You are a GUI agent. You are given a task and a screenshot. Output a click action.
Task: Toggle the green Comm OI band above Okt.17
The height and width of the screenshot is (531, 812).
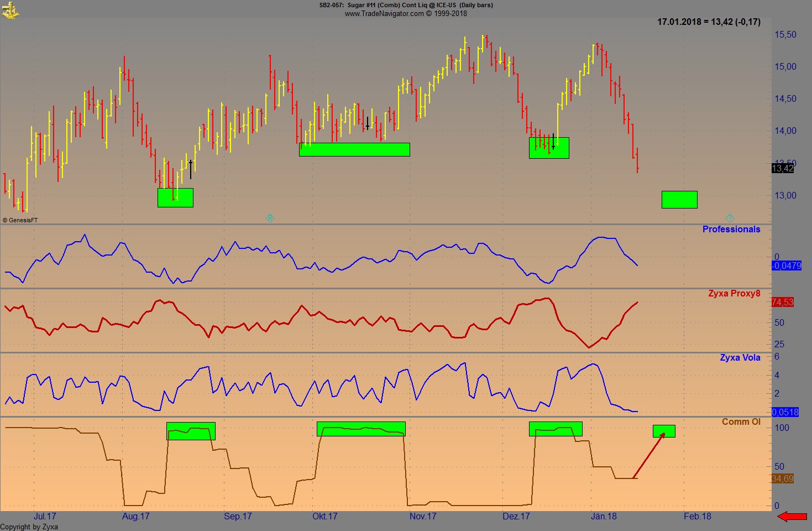362,429
